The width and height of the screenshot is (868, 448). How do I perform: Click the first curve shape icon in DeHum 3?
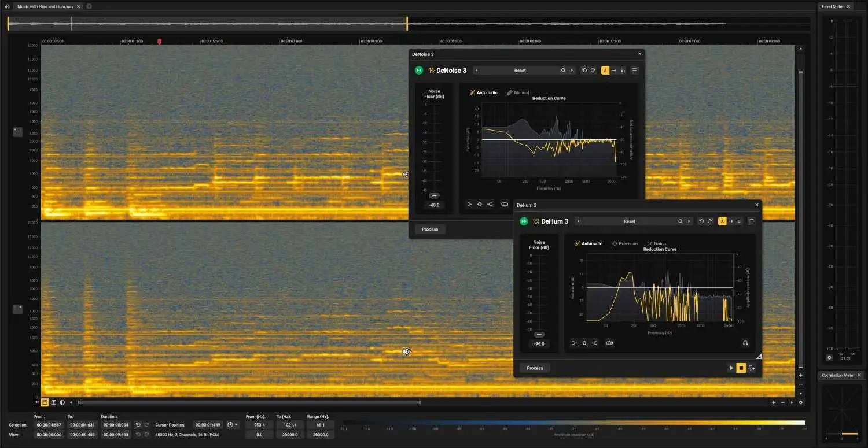click(575, 343)
